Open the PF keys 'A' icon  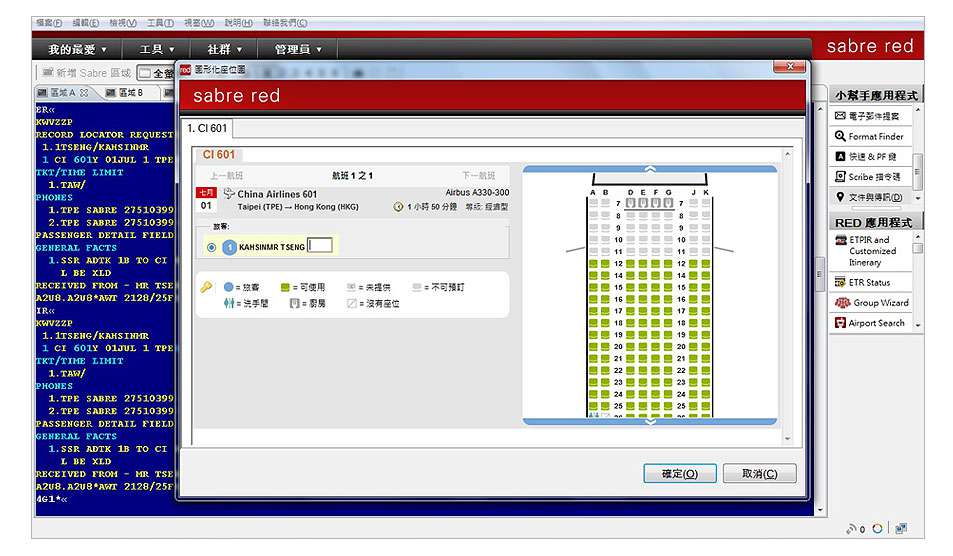pyautogui.click(x=840, y=156)
